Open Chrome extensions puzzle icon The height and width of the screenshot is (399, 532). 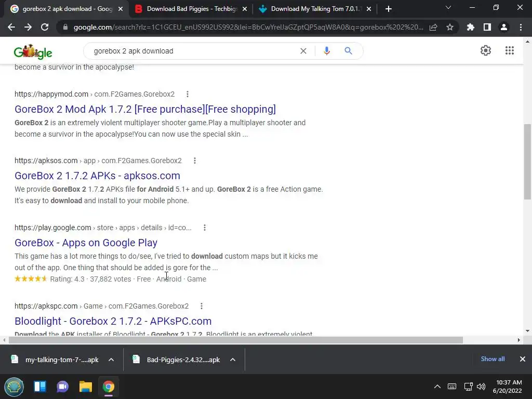point(471,27)
